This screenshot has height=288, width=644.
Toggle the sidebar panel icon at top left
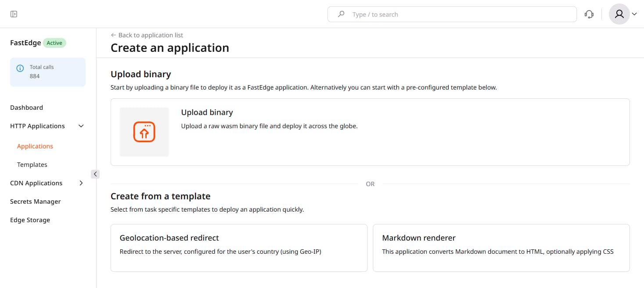[14, 14]
